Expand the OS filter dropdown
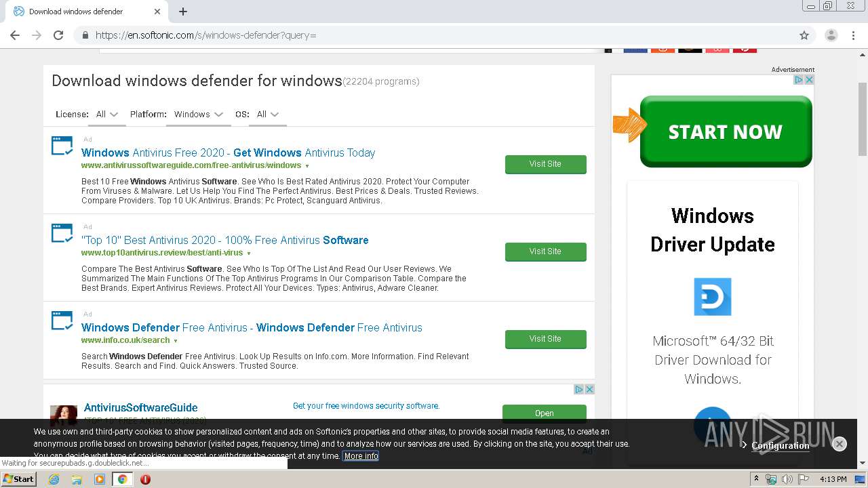The width and height of the screenshot is (868, 488). pyautogui.click(x=268, y=114)
